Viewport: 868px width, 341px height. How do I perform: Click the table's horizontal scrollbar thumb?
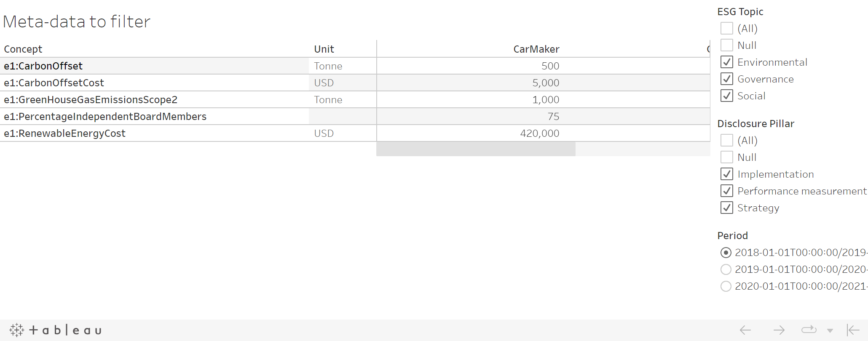pyautogui.click(x=476, y=149)
